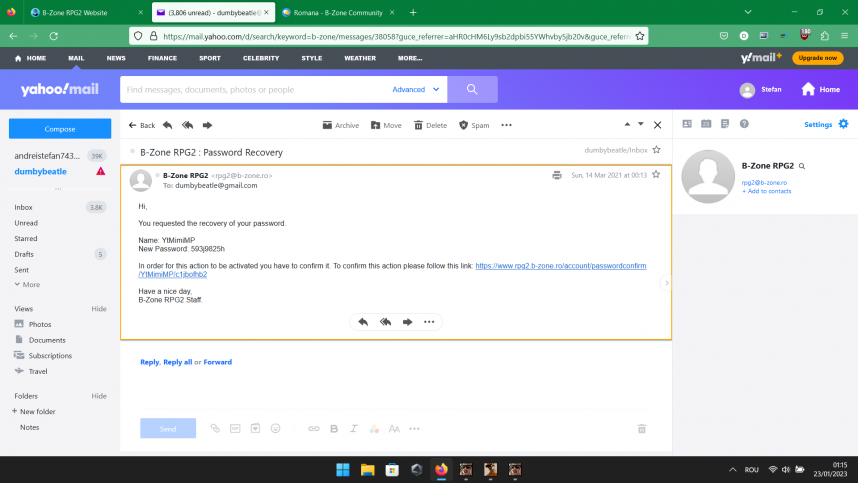Click the Forward text link below message
Viewport: 858px width, 483px height.
pyautogui.click(x=217, y=362)
